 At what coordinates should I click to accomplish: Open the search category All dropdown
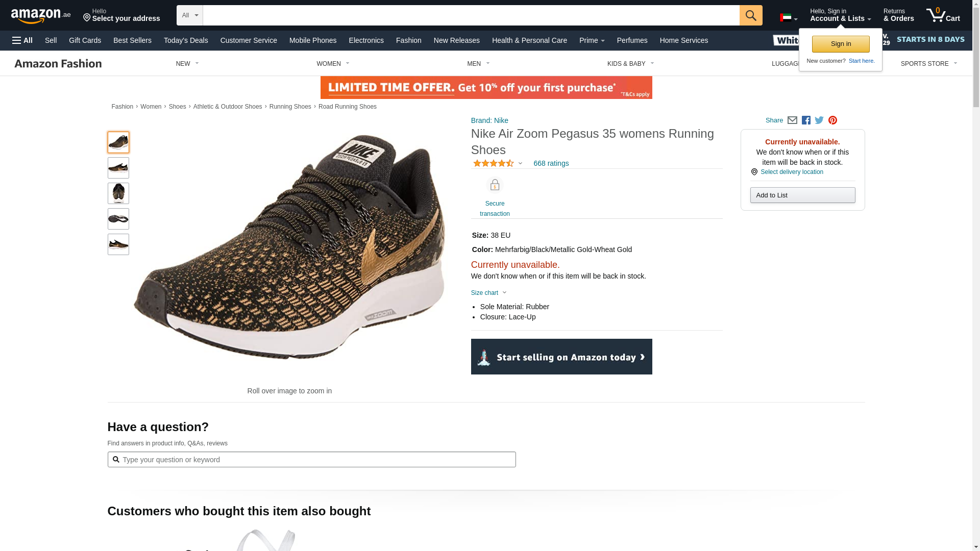point(189,15)
